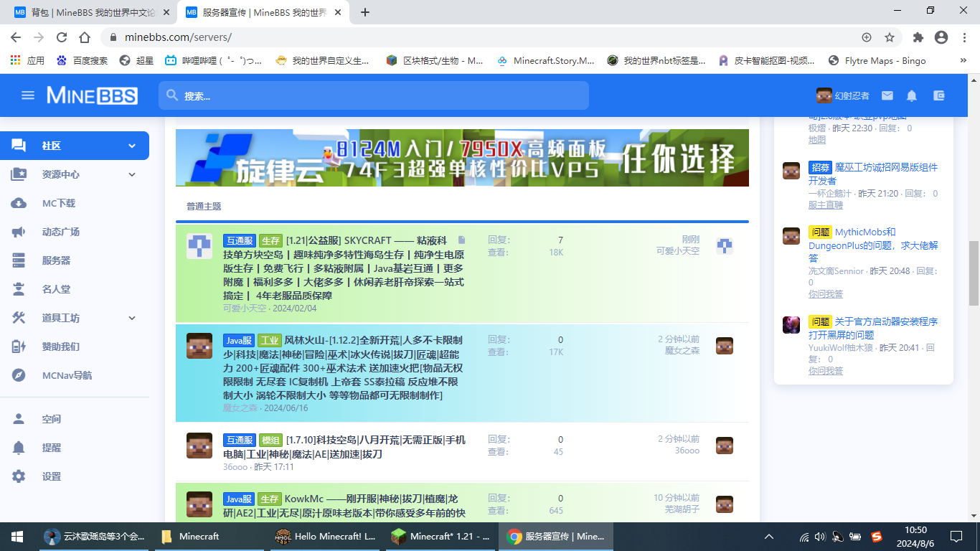
Task: Click the 互通服 tag on SKYCRAFT thread
Action: 239,240
